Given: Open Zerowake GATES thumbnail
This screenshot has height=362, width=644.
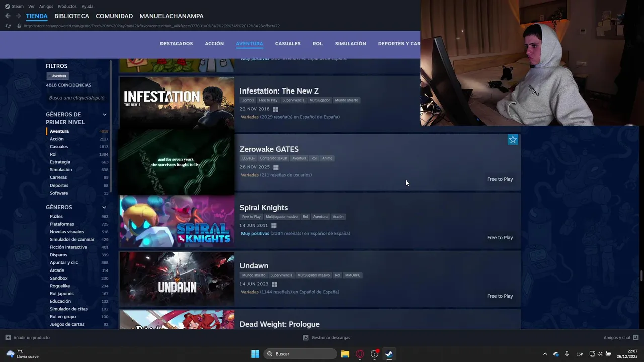Looking at the screenshot, I should coord(177,162).
